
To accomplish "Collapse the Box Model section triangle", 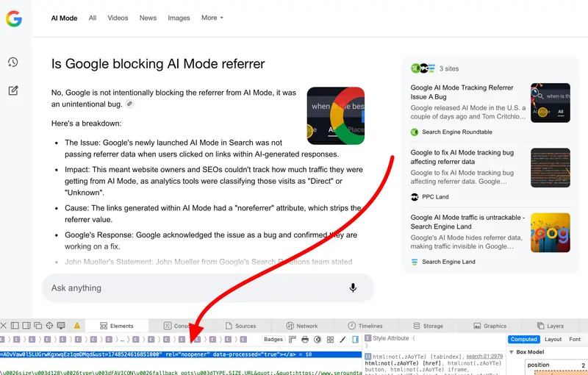I will tap(511, 352).
